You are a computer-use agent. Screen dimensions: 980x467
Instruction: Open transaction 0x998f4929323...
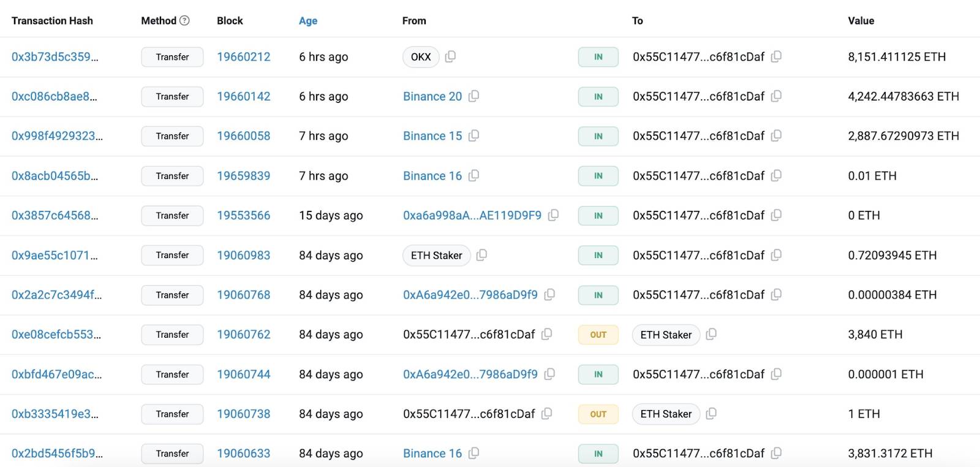pos(57,135)
